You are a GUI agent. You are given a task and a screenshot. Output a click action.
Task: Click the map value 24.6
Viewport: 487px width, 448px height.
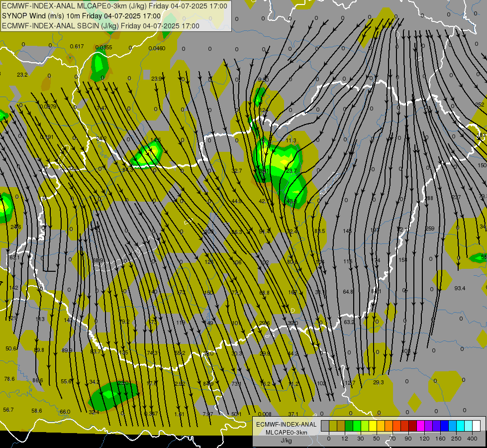point(16,227)
